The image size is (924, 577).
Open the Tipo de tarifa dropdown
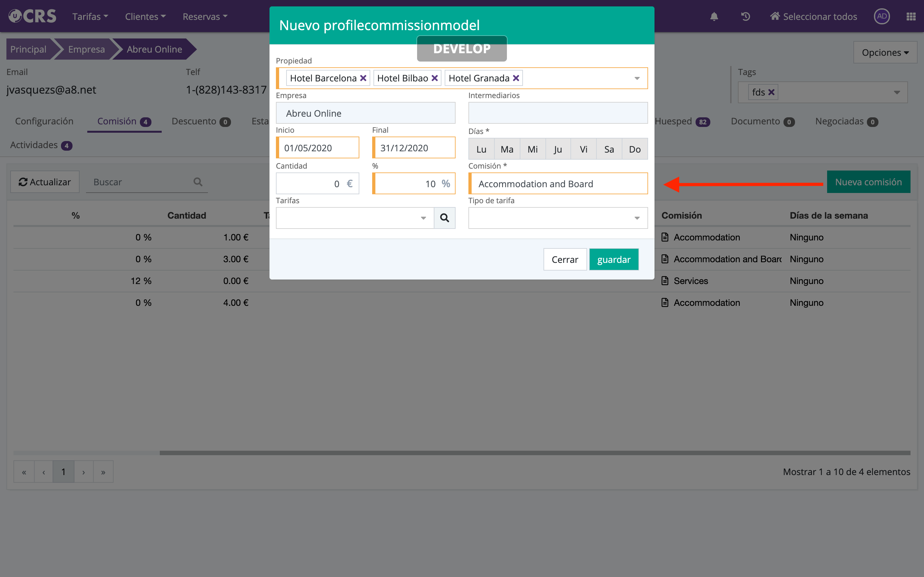tap(558, 218)
